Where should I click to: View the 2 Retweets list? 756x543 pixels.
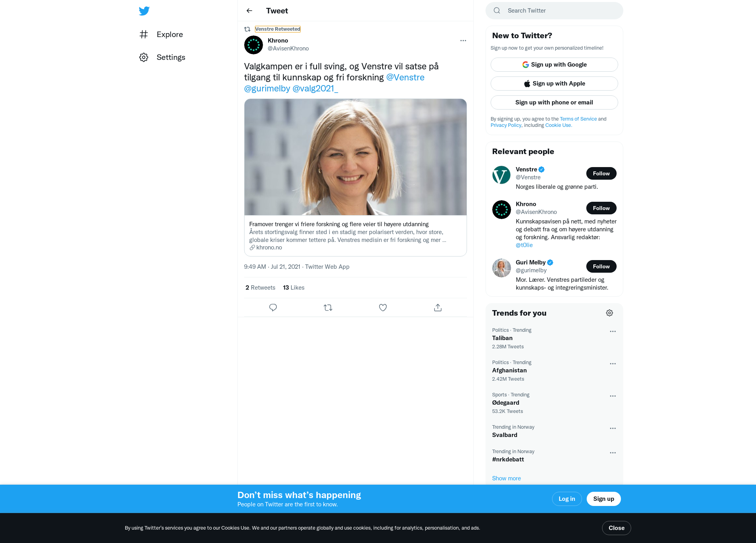260,288
